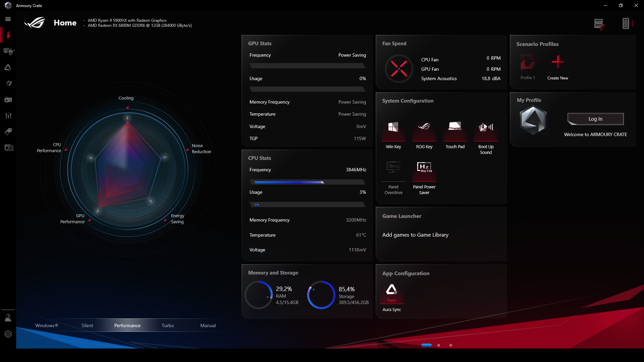Image resolution: width=644 pixels, height=362 pixels.
Task: Open the Device sidebar submenu
Action: click(8, 51)
